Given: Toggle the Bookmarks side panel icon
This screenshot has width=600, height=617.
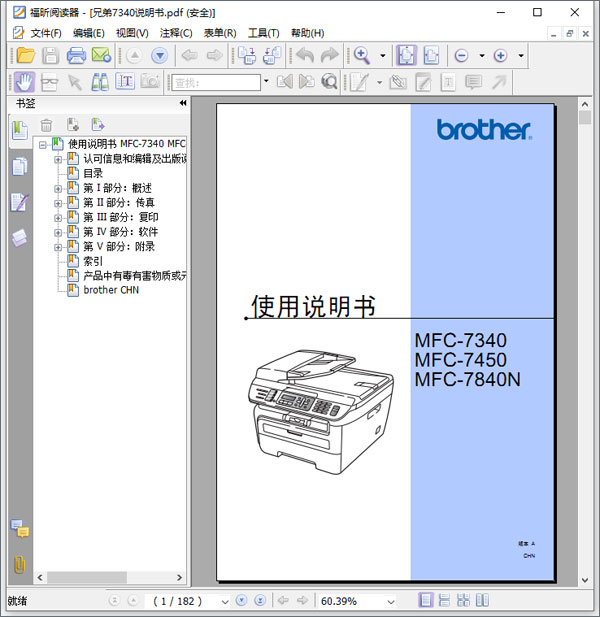Looking at the screenshot, I should [20, 131].
